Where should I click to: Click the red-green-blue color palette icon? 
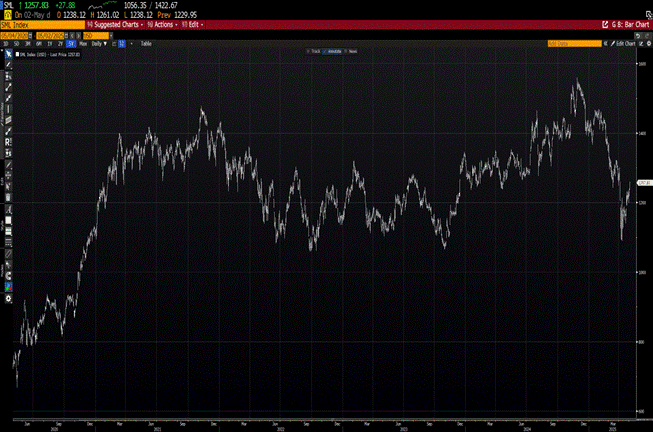click(8, 287)
